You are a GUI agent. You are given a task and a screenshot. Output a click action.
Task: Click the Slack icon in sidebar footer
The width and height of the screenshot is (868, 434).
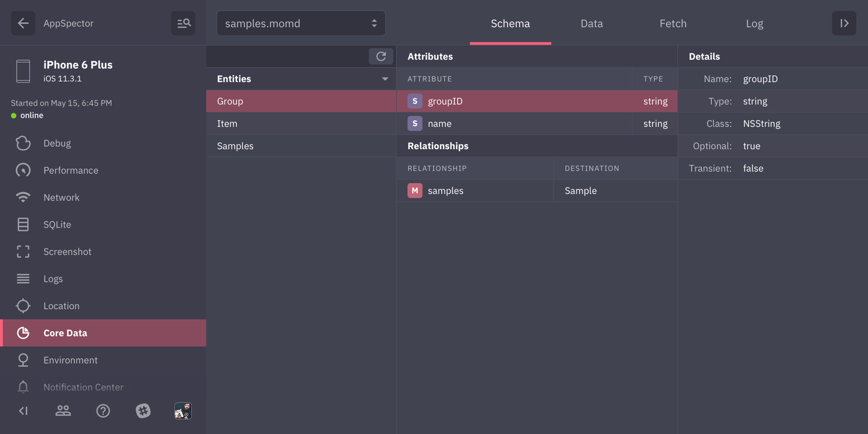coord(143,411)
